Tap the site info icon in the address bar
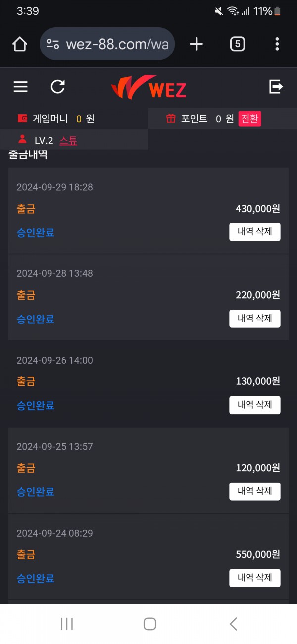The width and height of the screenshot is (297, 644). point(53,44)
